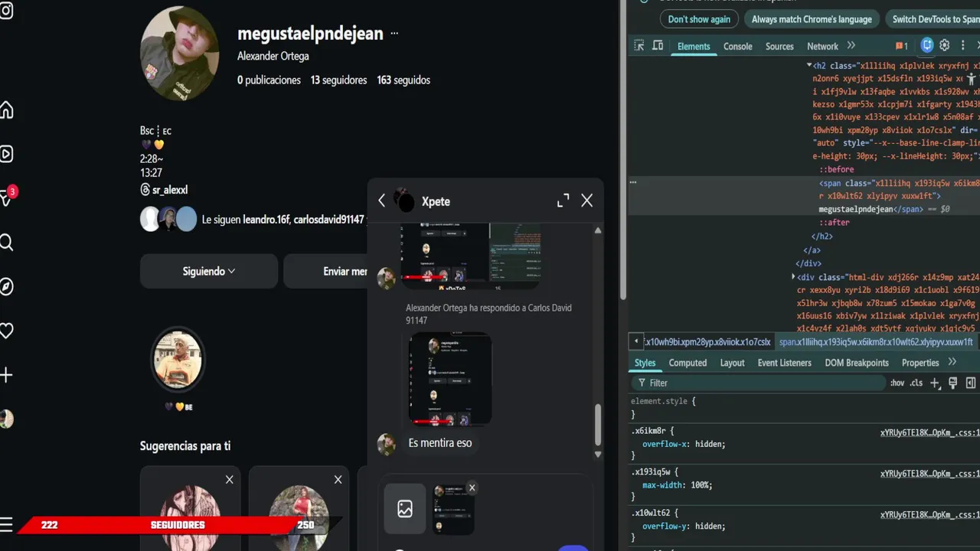This screenshot has width=980, height=551.
Task: Click the Instagram logo icon
Action: (6, 11)
